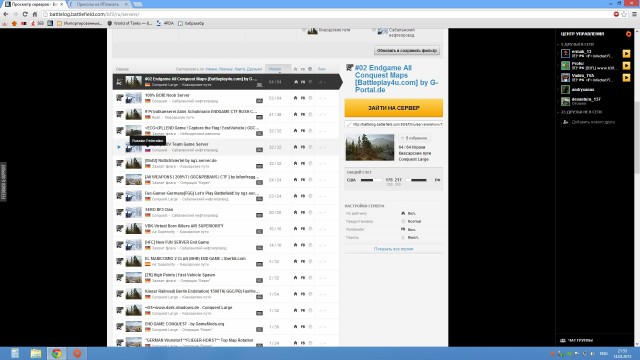Sort servers by the Ping column header

click(x=322, y=69)
